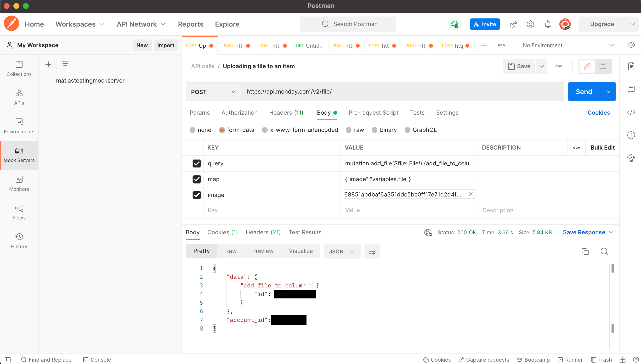Open the response Cookies (1) tab

[222, 232]
